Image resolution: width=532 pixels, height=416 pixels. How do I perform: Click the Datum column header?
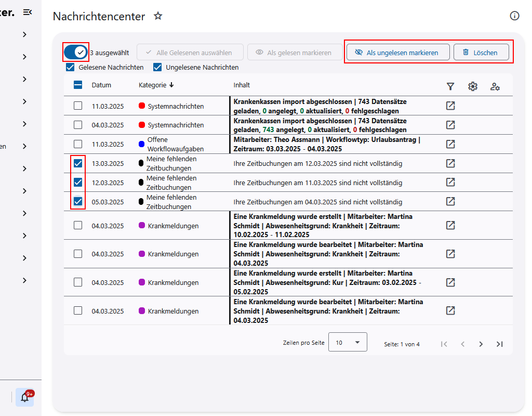(101, 85)
